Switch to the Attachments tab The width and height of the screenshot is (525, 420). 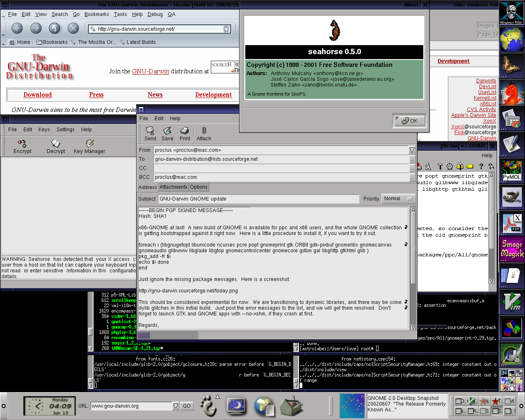173,187
